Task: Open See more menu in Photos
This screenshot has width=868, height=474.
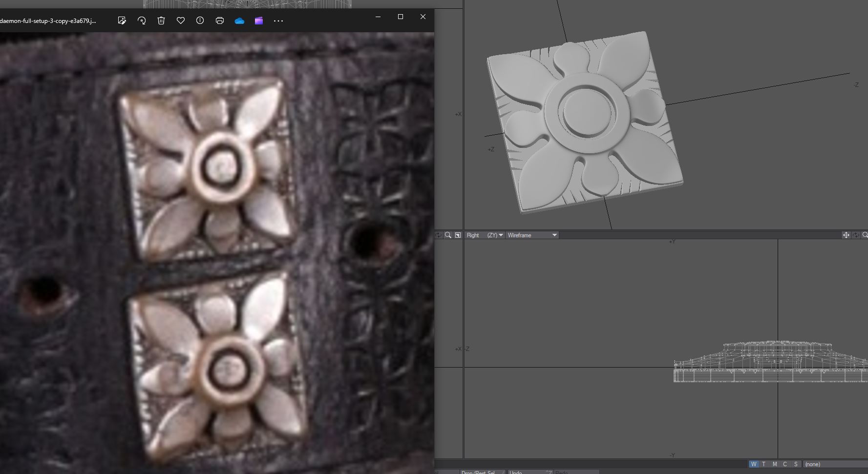Action: point(278,21)
